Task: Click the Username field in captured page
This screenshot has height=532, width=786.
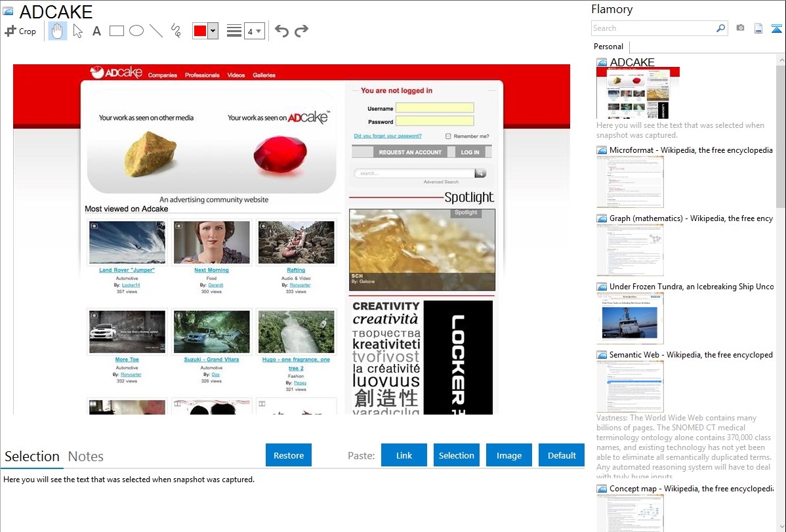Action: 434,108
